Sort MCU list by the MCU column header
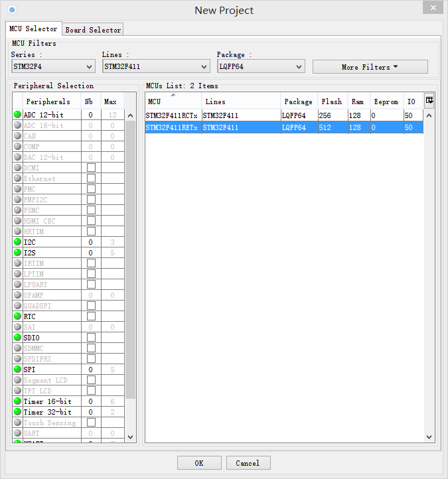Viewport: 448px width, 479px height. [x=173, y=101]
